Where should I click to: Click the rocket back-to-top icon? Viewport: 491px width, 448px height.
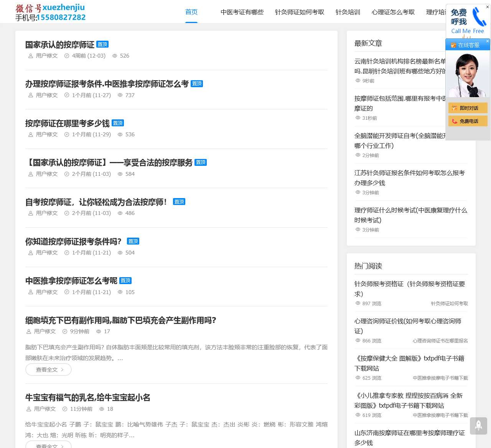point(478,425)
